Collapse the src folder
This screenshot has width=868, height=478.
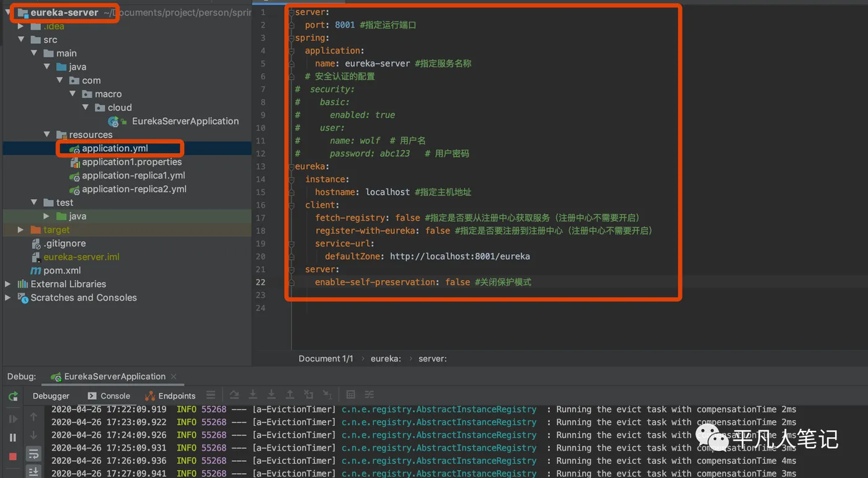click(20, 40)
